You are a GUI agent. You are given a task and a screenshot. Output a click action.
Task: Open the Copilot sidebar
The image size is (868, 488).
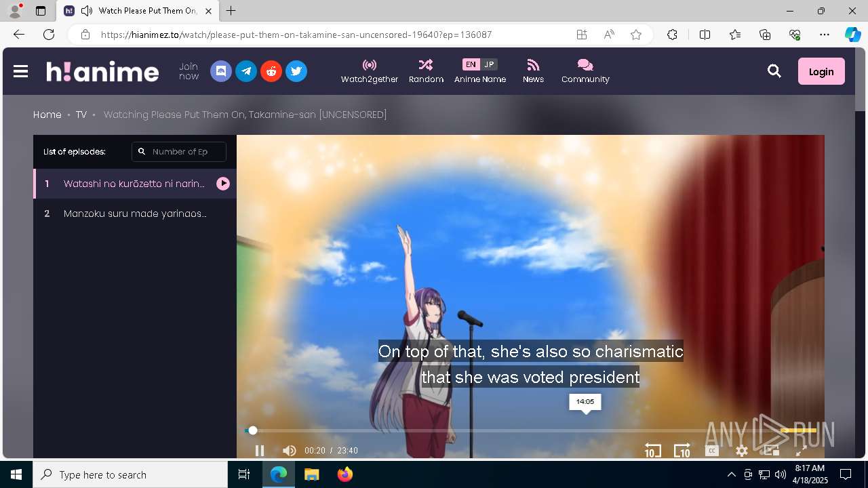(852, 35)
